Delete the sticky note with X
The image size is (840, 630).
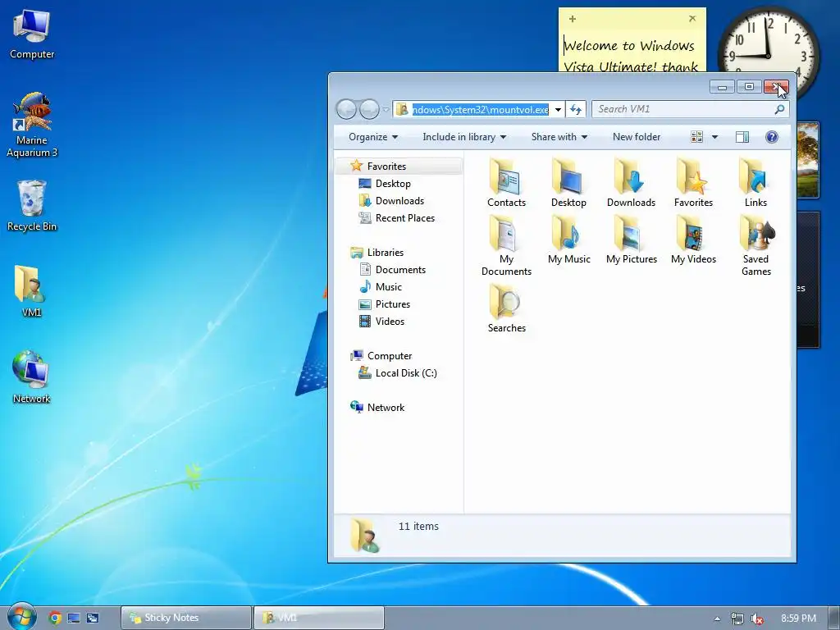point(692,19)
